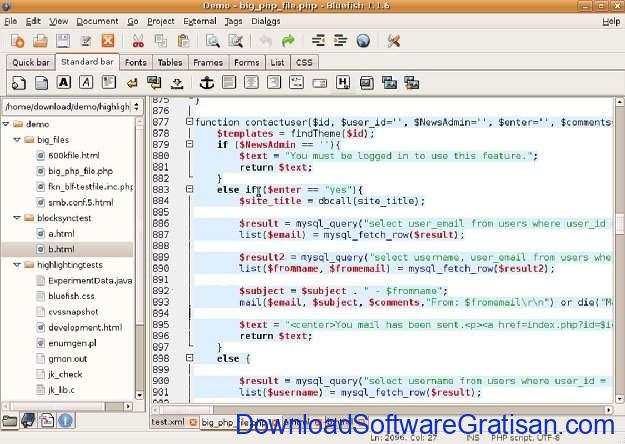Screen dimensions: 625x444
Task: Switch to the Tables tab
Action: [x=170, y=63]
